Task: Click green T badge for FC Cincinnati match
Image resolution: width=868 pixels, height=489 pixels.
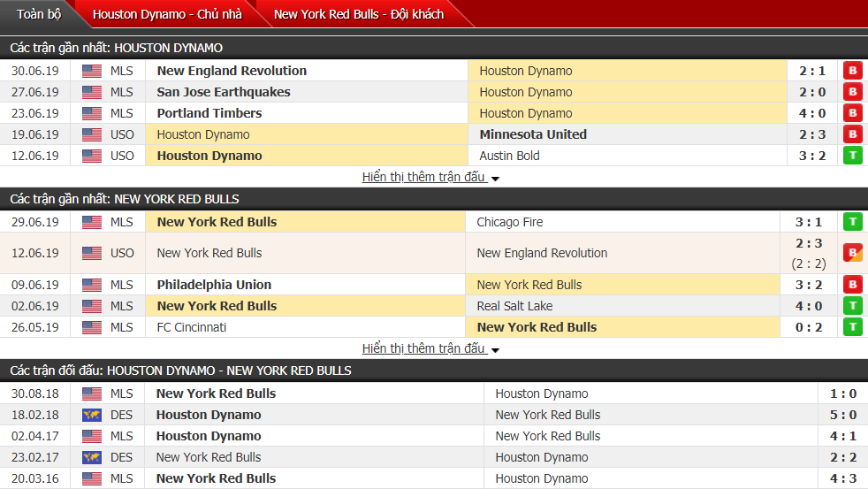Action: pyautogui.click(x=852, y=327)
